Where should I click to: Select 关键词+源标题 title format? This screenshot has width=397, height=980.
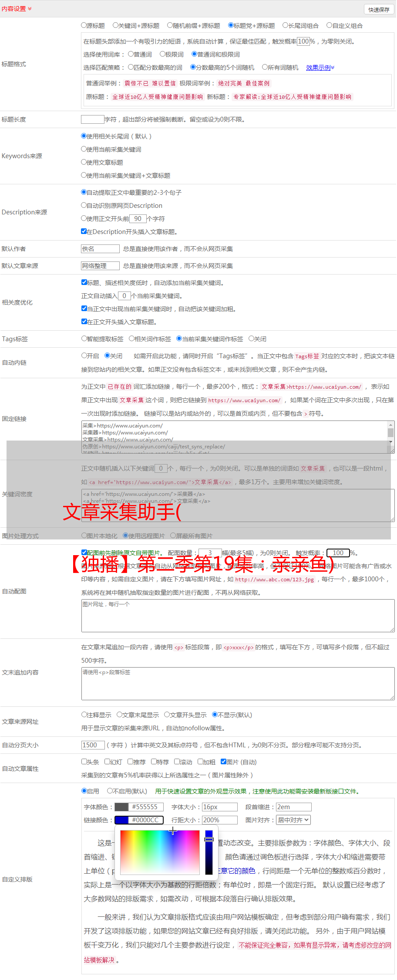coord(115,25)
